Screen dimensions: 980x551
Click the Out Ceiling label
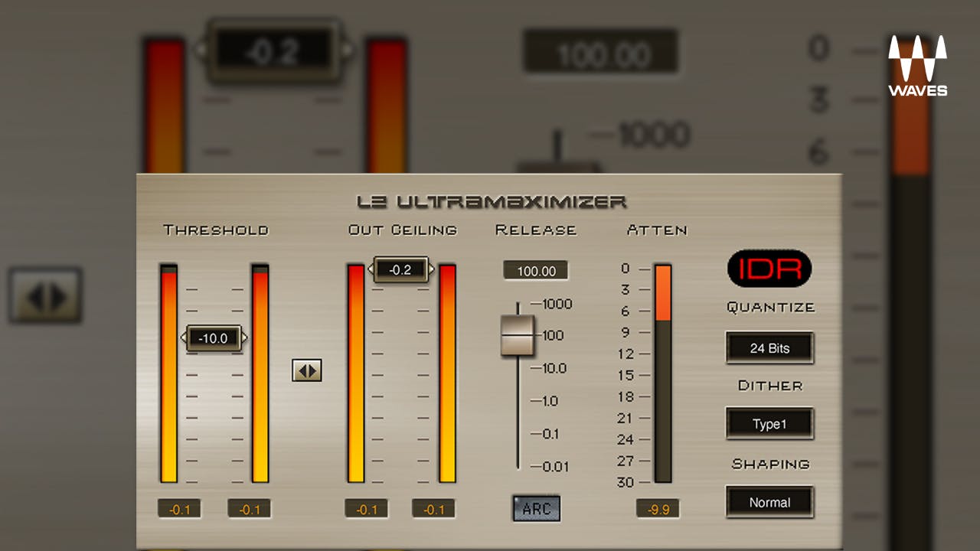(x=403, y=230)
